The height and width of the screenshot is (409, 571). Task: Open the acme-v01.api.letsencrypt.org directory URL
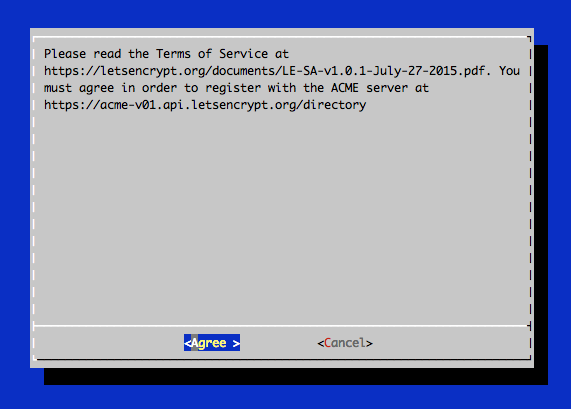pyautogui.click(x=205, y=105)
